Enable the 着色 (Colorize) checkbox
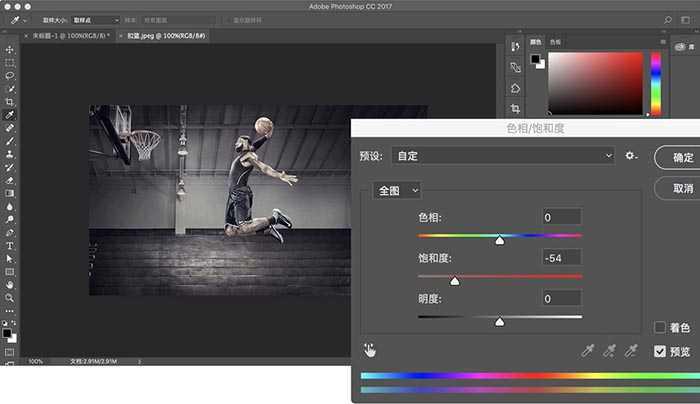700x404 pixels. point(660,327)
